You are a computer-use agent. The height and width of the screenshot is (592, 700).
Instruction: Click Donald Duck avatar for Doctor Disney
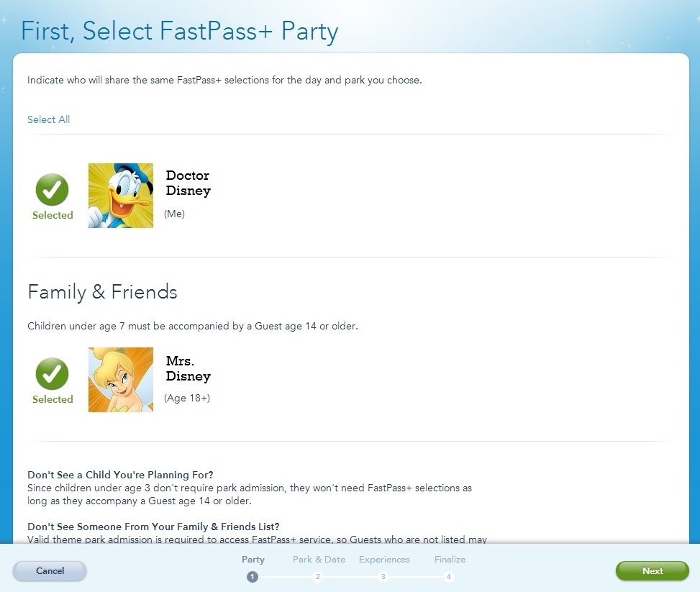coord(121,196)
